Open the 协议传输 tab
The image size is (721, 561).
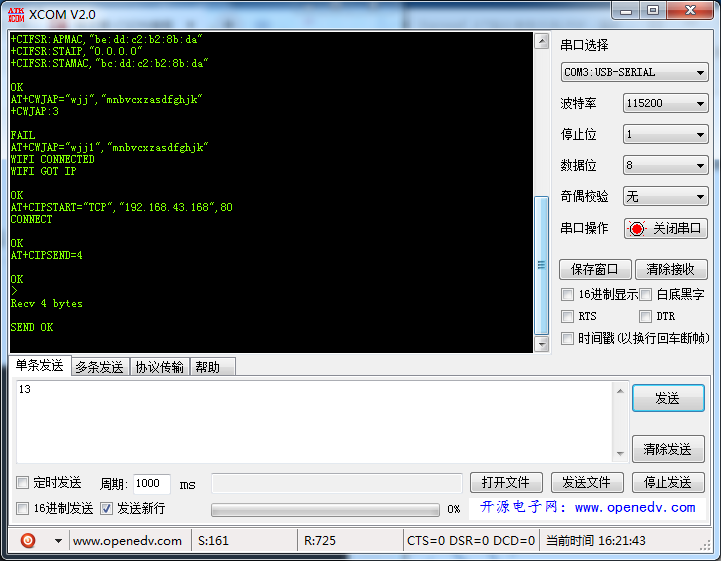[160, 367]
